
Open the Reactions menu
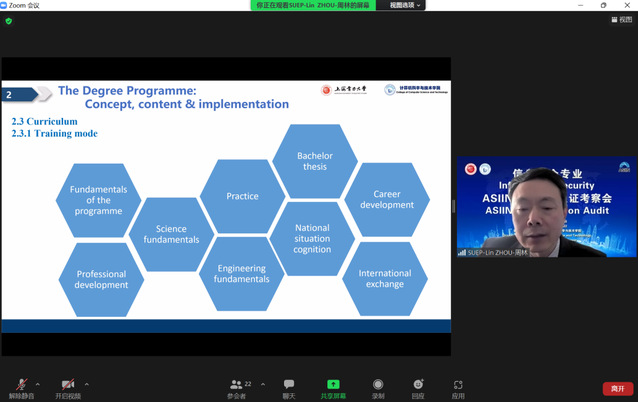pos(418,387)
